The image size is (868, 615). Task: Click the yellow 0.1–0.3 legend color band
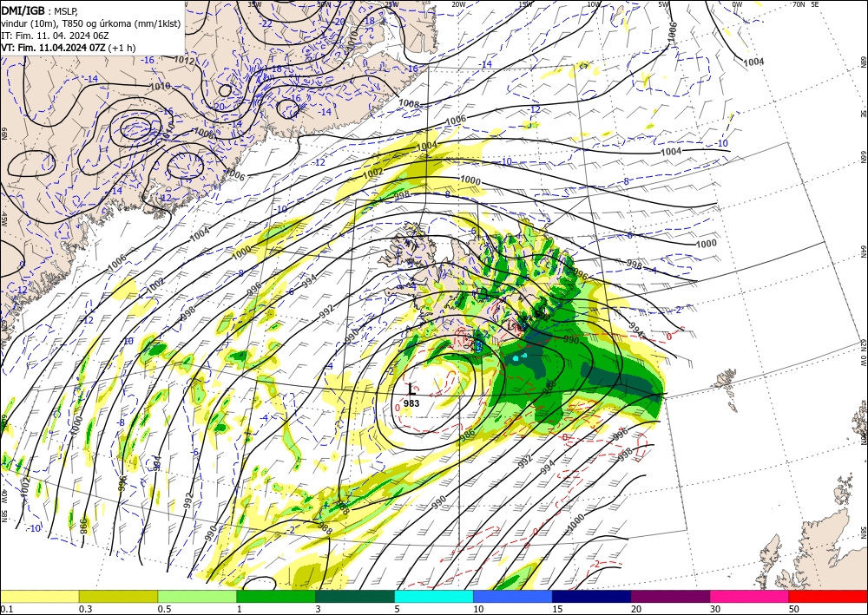(x=40, y=596)
